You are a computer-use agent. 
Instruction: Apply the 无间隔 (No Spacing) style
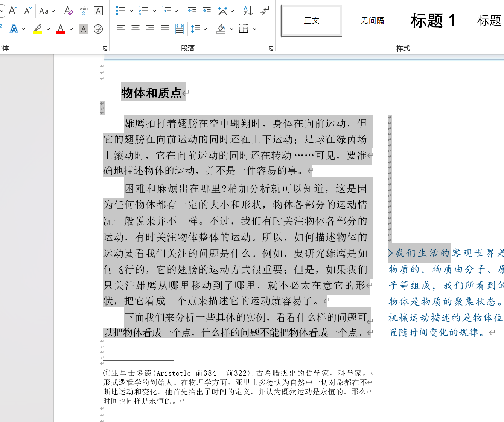pos(372,21)
